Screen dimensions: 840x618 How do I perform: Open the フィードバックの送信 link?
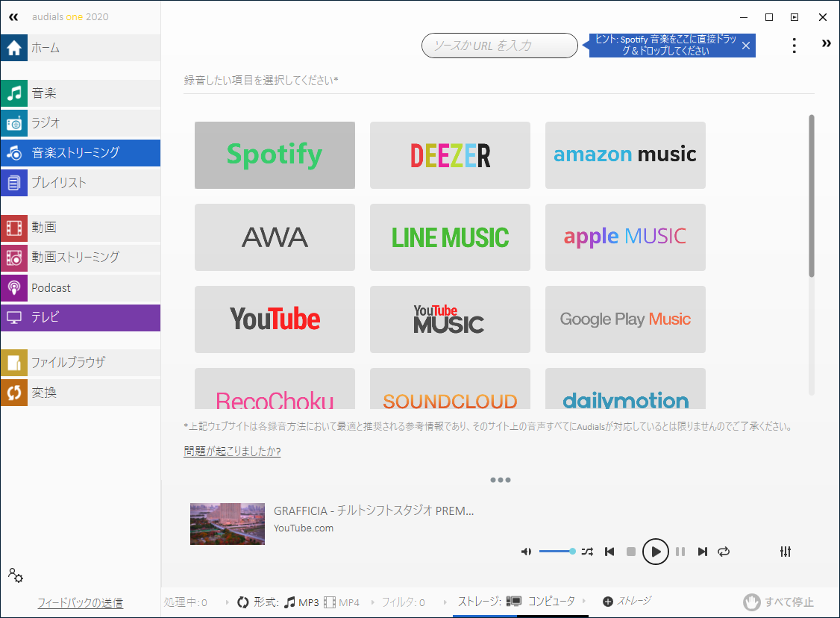tap(80, 602)
